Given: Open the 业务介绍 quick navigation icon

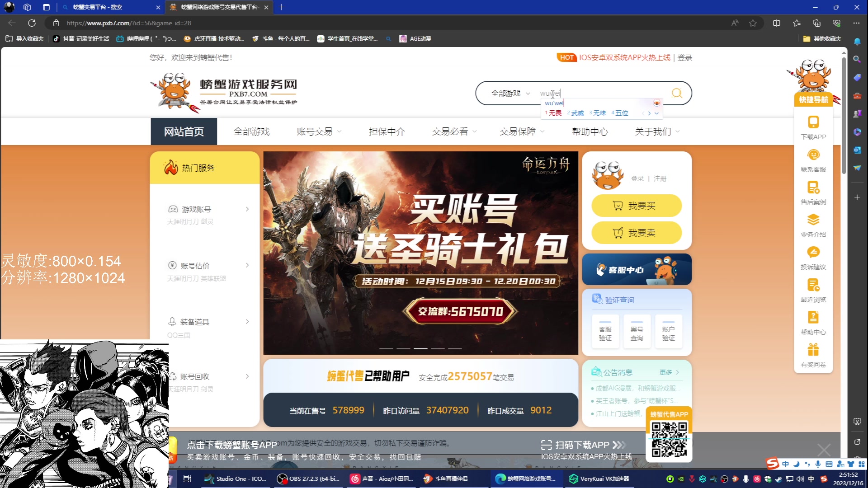Looking at the screenshot, I should click(x=813, y=225).
